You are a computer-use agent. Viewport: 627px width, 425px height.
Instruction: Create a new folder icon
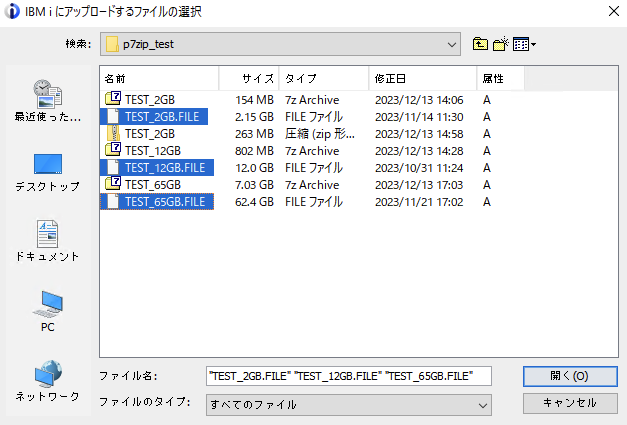coord(500,44)
